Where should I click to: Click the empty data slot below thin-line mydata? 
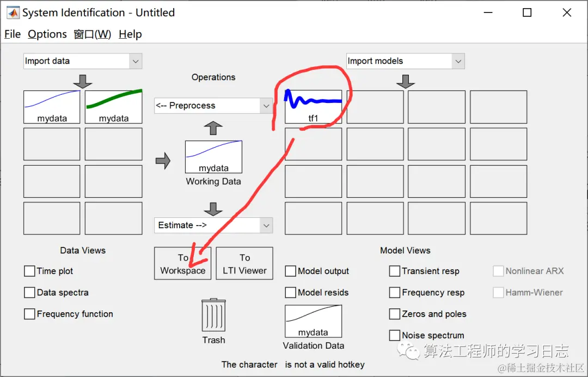(x=52, y=144)
